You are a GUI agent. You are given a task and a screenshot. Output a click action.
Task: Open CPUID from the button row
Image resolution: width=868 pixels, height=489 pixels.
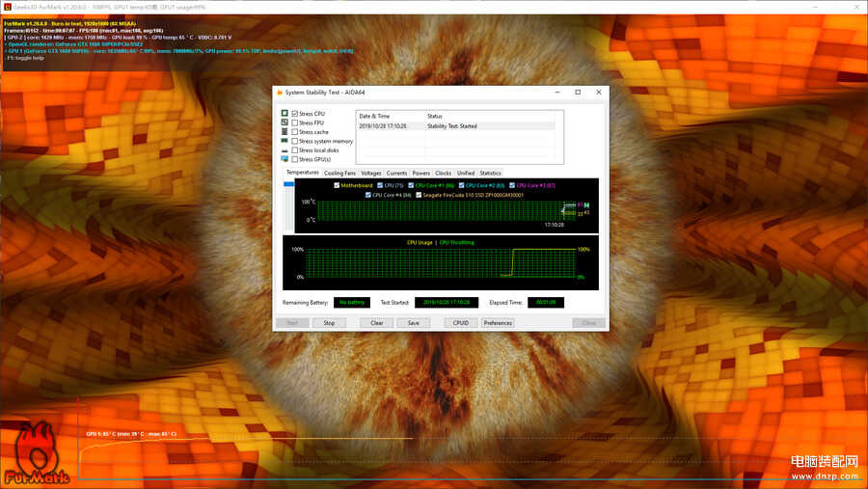tap(461, 323)
